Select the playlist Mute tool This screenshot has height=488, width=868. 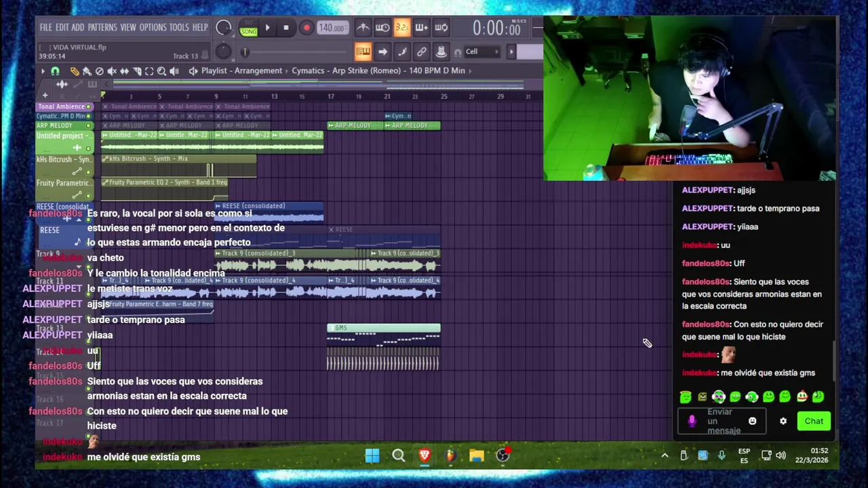[x=112, y=71]
